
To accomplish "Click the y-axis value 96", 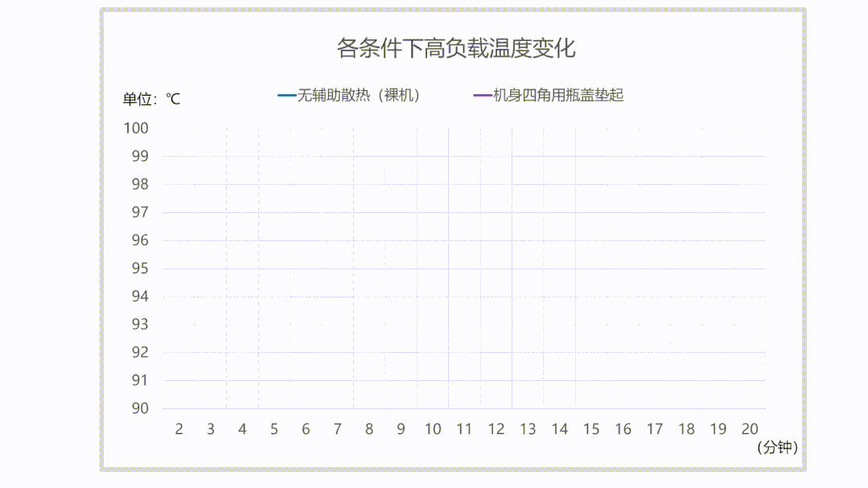I will (x=140, y=240).
